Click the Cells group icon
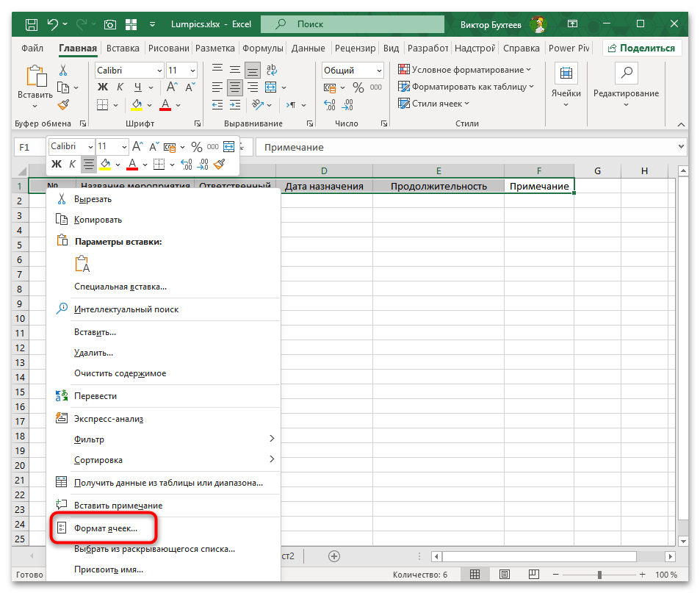 coord(566,73)
